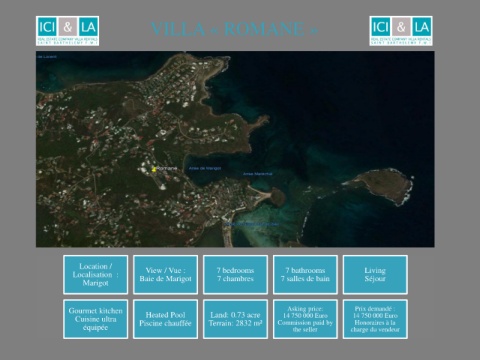This screenshot has height=360, width=480.
Task: Click the yellow Romane pin on map
Action: coord(154,169)
